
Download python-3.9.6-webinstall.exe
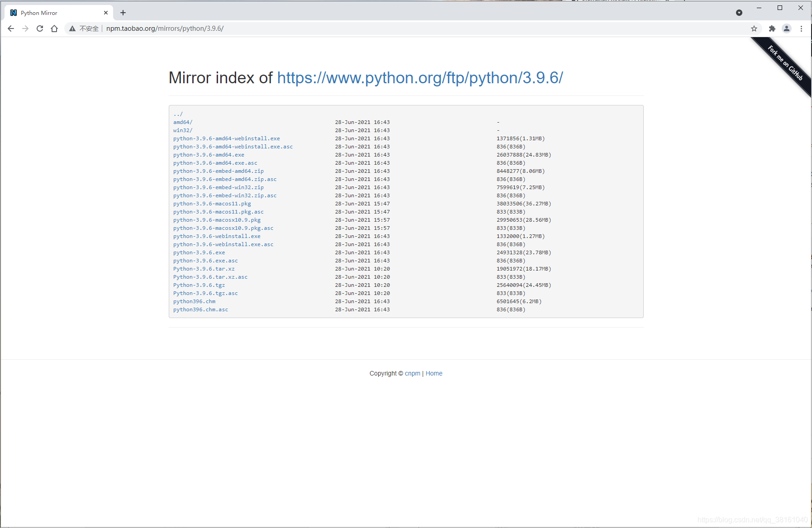pos(217,236)
